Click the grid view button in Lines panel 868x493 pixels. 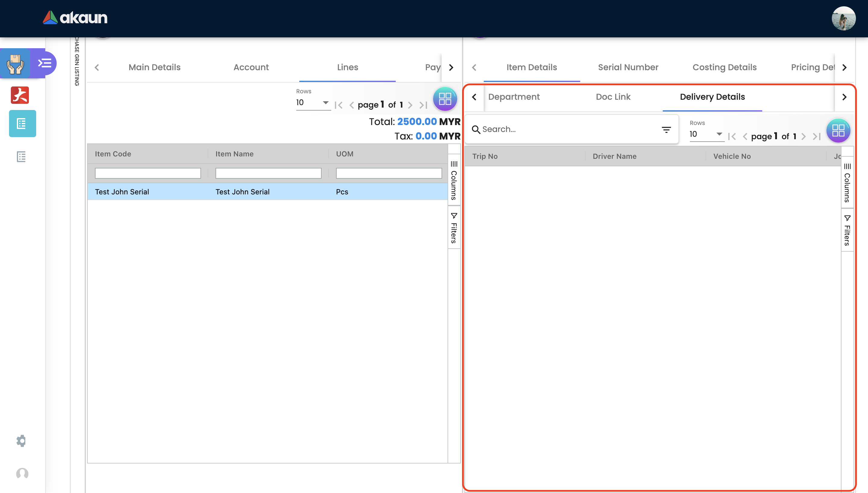pyautogui.click(x=445, y=99)
